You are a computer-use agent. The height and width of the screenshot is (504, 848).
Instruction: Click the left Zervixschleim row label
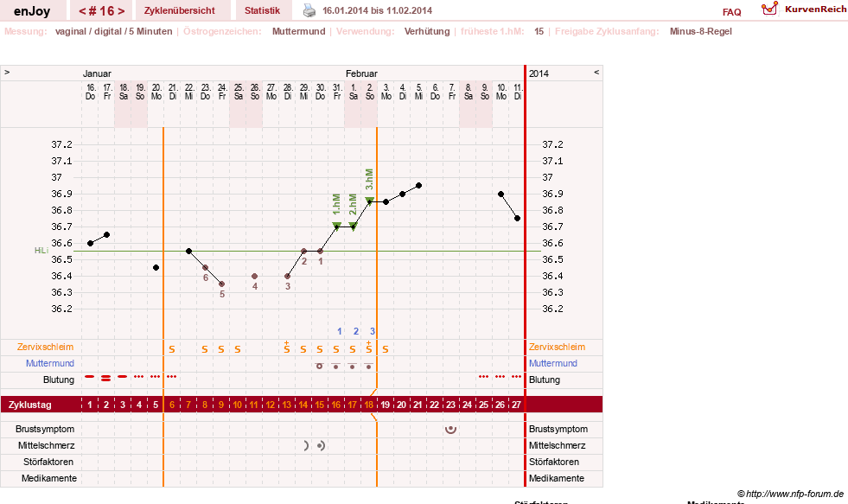click(46, 347)
